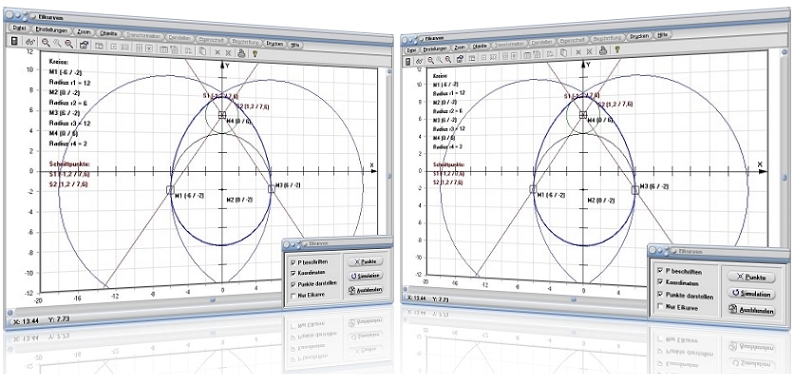Uncheck 'Koordinaten' in right Eikurven panel
The height and width of the screenshot is (374, 794).
(x=660, y=282)
